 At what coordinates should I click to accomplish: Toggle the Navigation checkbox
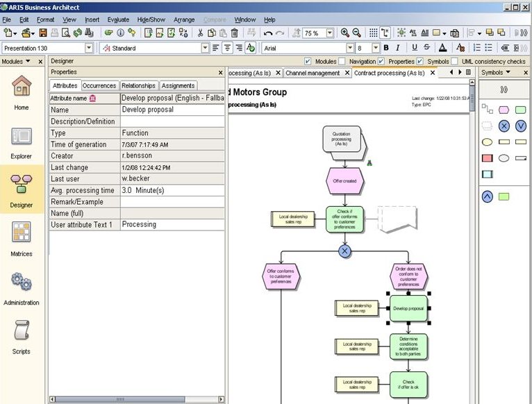click(342, 61)
